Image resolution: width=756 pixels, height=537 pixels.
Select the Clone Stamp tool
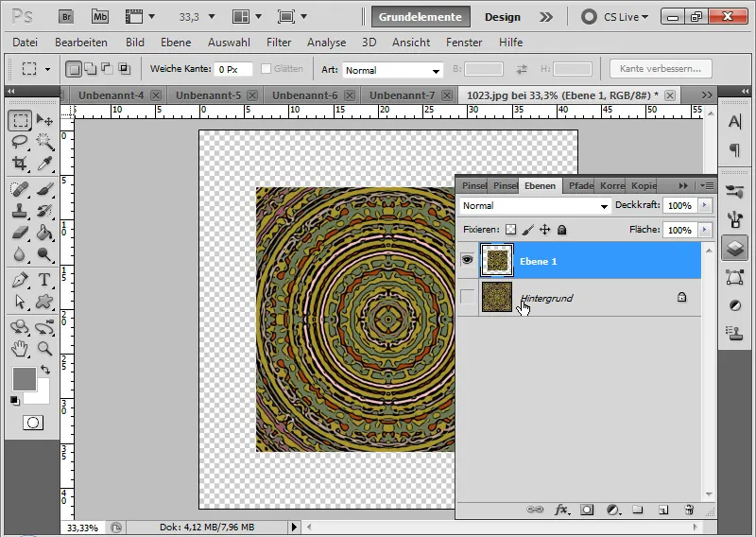click(x=20, y=211)
